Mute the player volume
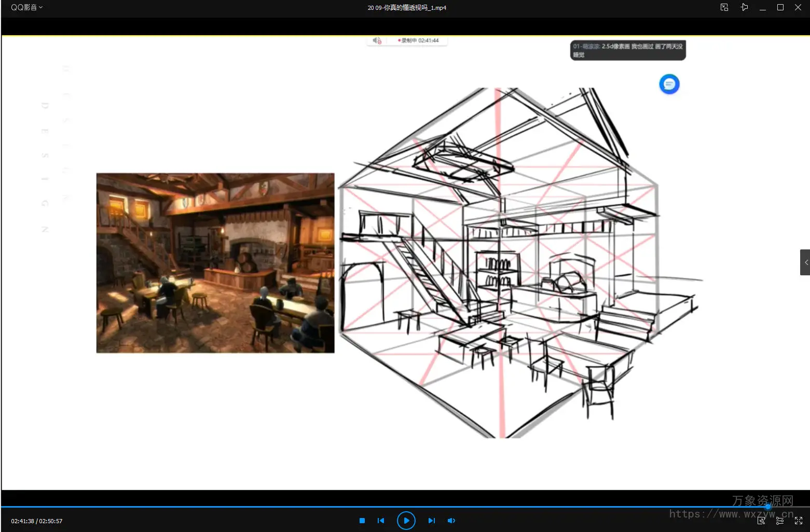810x532 pixels. pyautogui.click(x=451, y=521)
